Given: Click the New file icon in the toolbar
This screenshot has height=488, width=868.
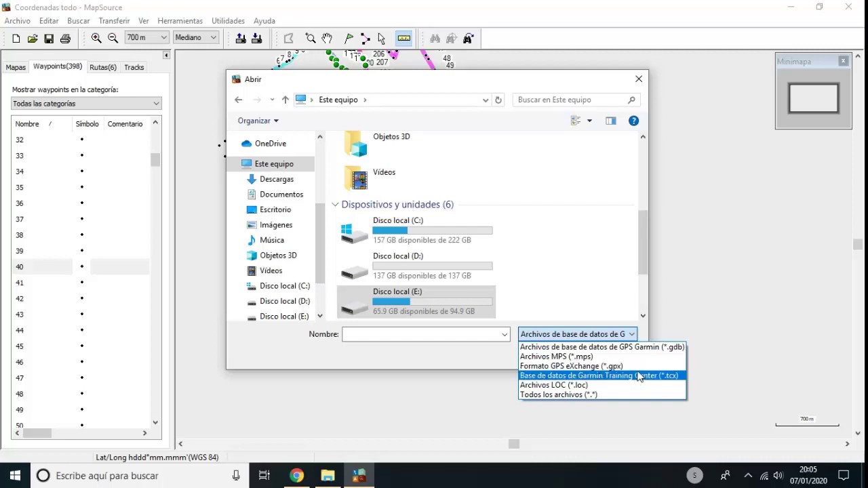Looking at the screenshot, I should (16, 39).
